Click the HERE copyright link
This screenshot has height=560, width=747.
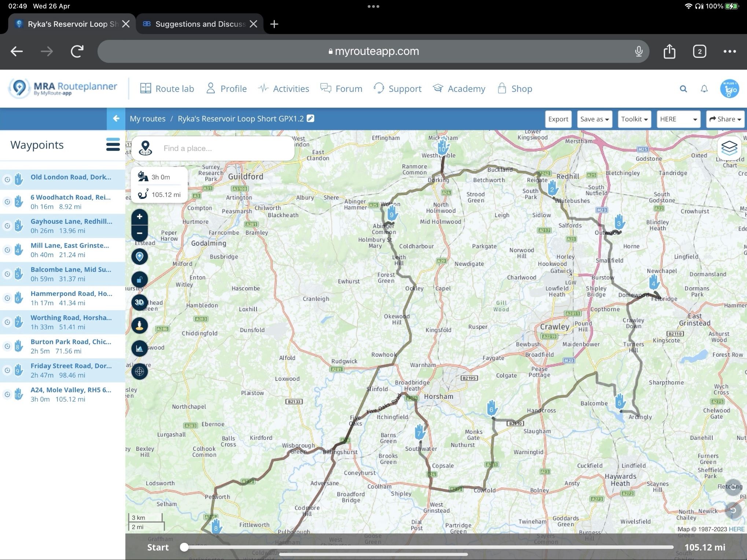(736, 529)
